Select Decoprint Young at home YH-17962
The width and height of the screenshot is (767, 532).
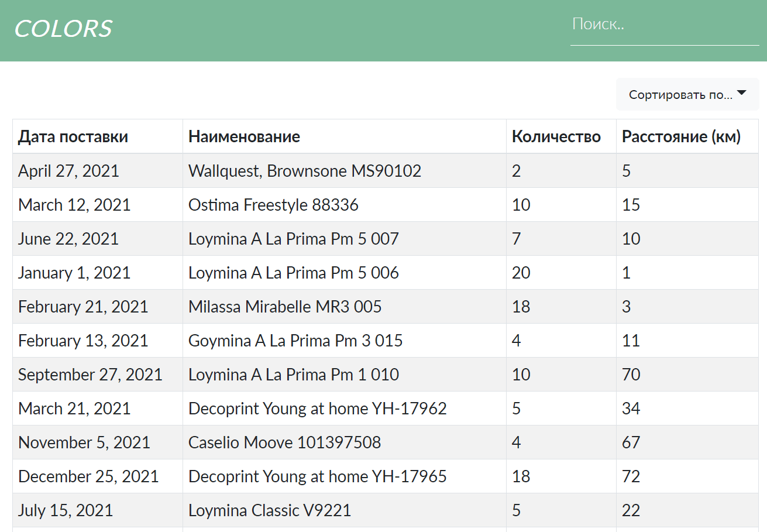tap(345, 409)
